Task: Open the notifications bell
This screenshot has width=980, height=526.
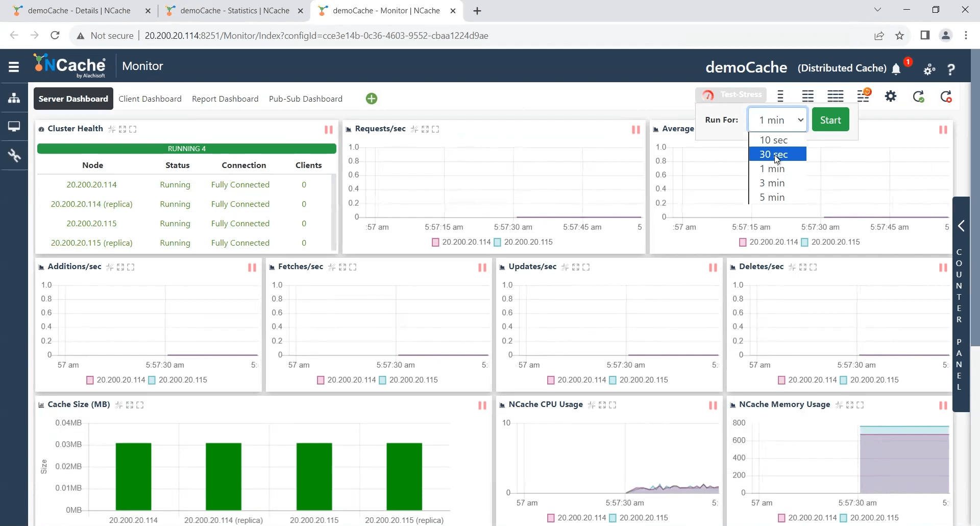Action: click(x=896, y=69)
